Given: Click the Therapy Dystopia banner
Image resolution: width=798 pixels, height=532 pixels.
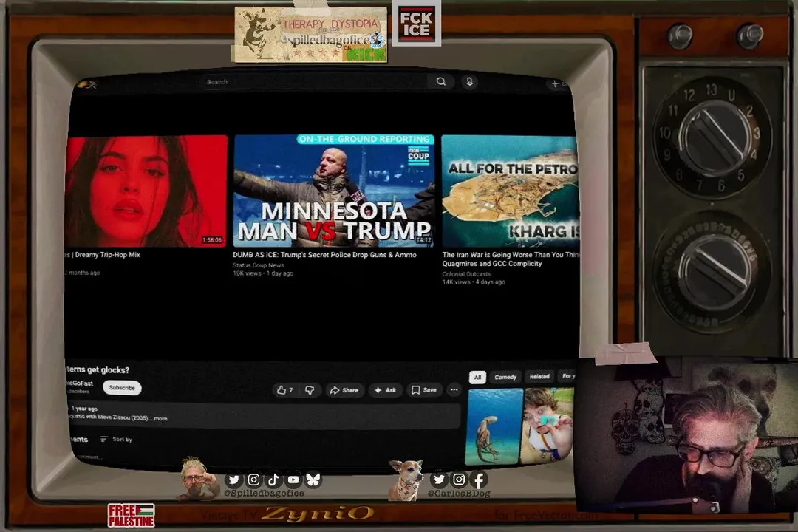Looking at the screenshot, I should 310,34.
